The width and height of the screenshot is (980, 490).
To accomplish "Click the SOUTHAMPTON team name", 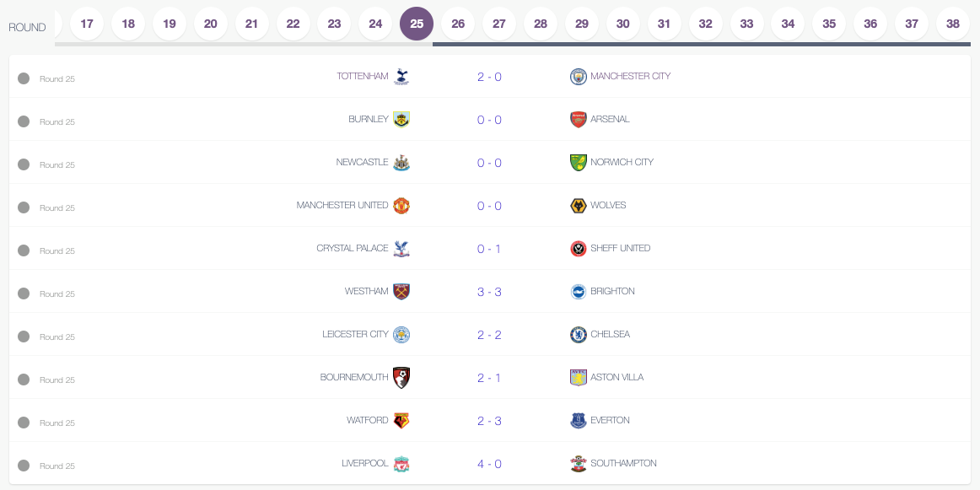I will pyautogui.click(x=623, y=463).
